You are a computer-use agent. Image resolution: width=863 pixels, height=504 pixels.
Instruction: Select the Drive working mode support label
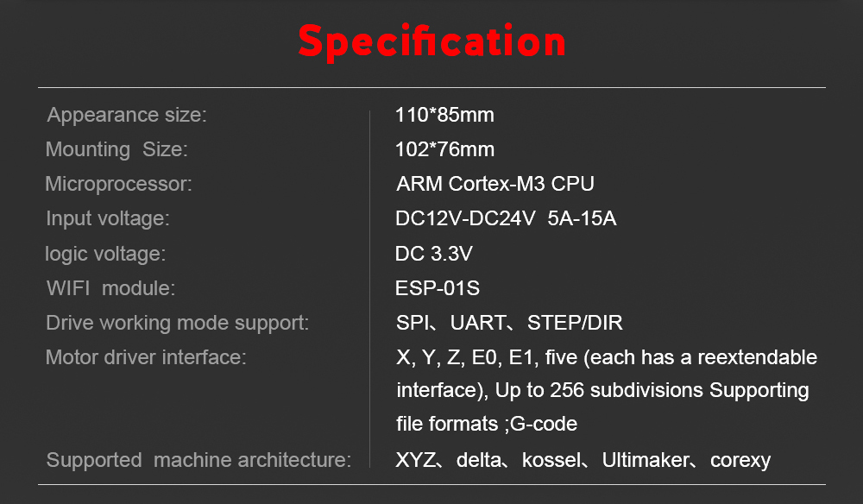[177, 323]
